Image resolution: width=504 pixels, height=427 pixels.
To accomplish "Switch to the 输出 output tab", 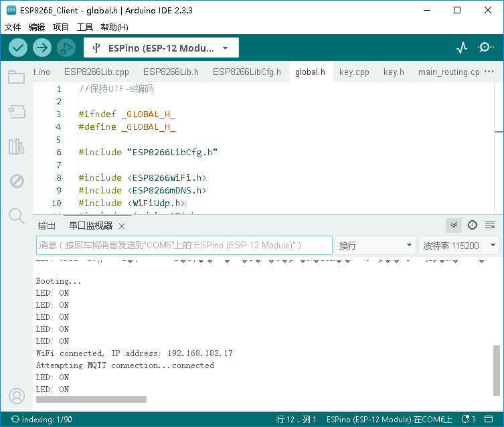I will 47,226.
